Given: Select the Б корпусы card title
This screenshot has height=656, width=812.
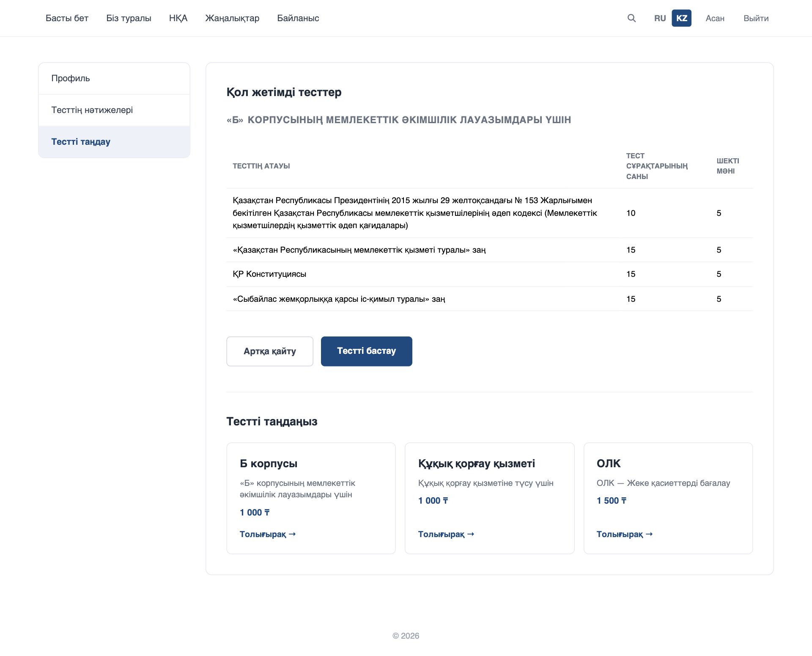Looking at the screenshot, I should 269,463.
